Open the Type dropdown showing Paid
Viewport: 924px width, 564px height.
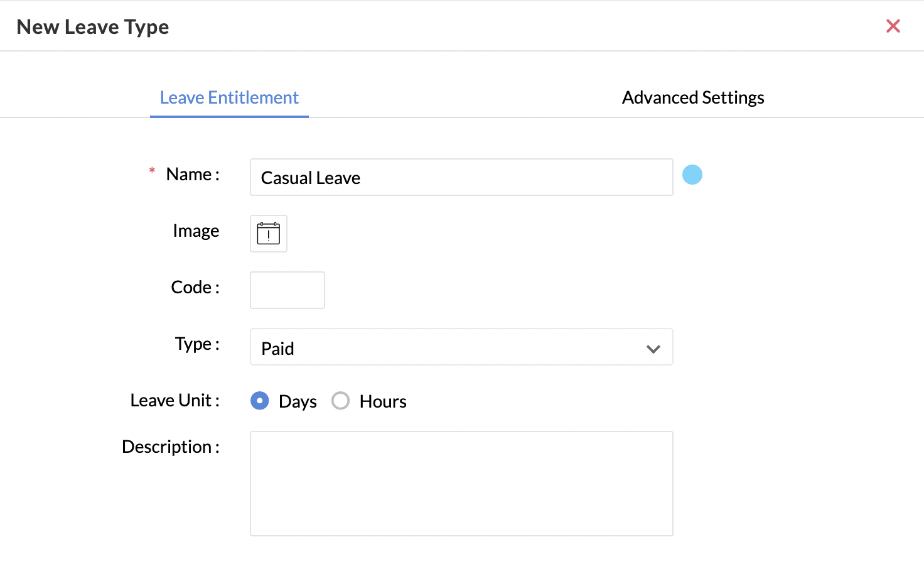pos(452,347)
